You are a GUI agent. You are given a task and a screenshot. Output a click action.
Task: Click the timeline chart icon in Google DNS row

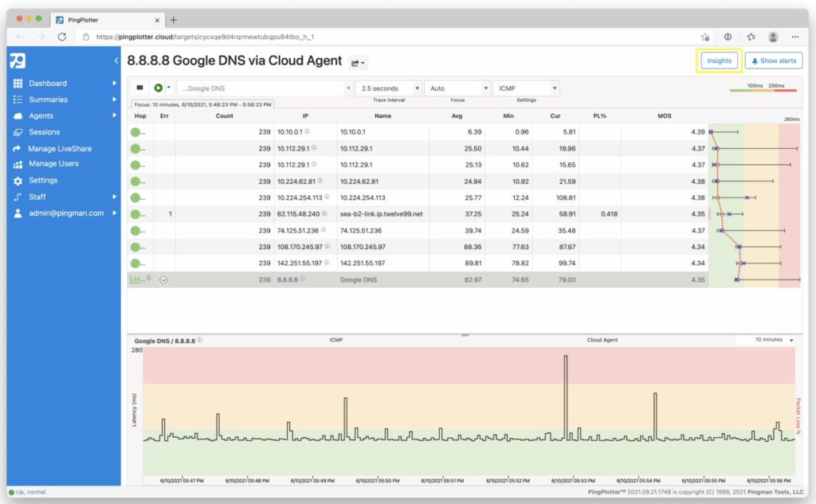(135, 279)
